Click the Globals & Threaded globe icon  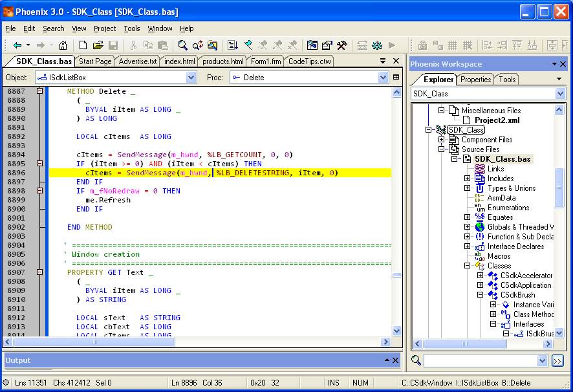(x=479, y=226)
